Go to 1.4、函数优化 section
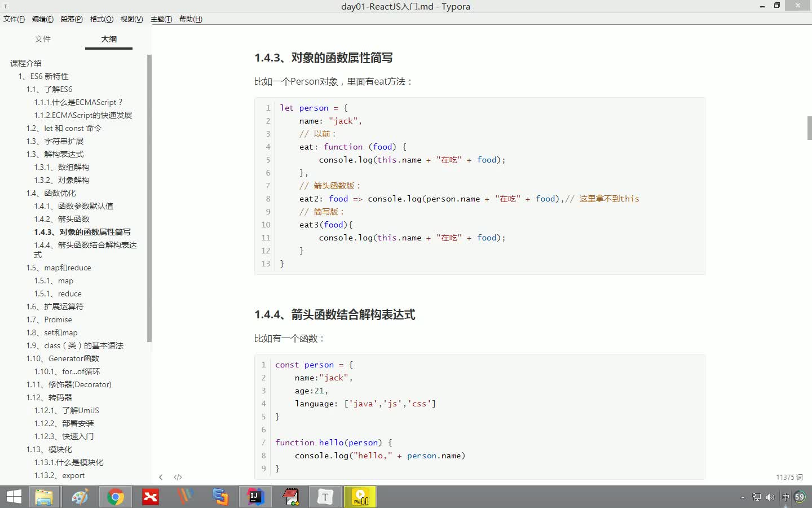Image resolution: width=812 pixels, height=508 pixels. (51, 193)
